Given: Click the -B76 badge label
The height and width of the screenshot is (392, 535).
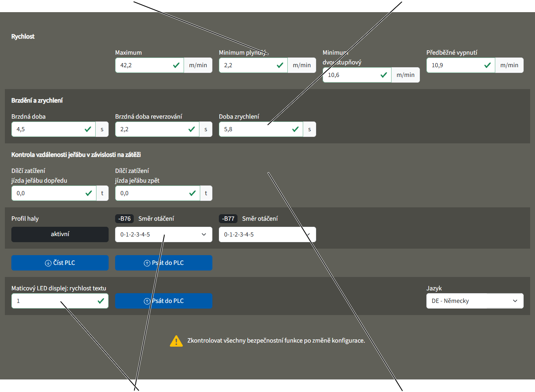Looking at the screenshot, I should click(x=124, y=219).
